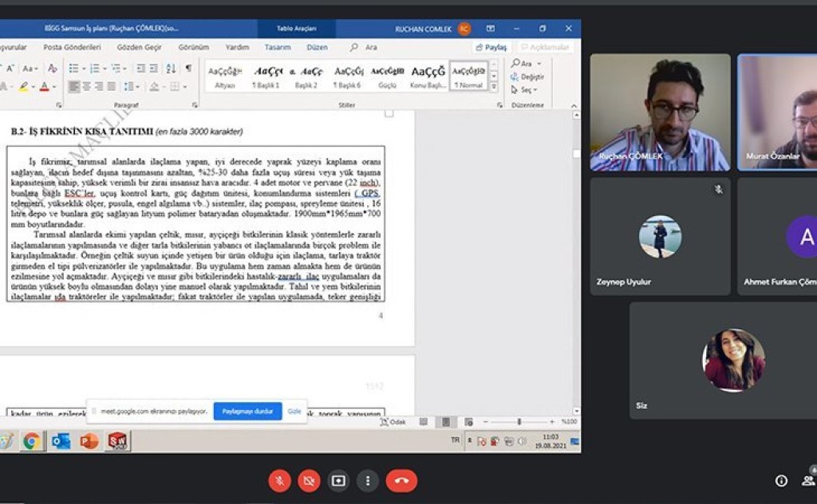Click clear formatting icon
Screen dimensions: 817x504
tap(52, 69)
